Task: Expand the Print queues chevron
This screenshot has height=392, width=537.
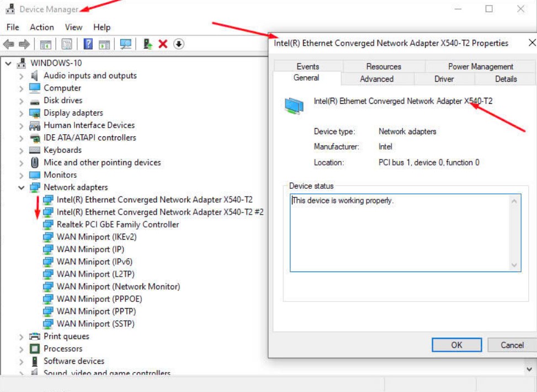Action: [21, 337]
